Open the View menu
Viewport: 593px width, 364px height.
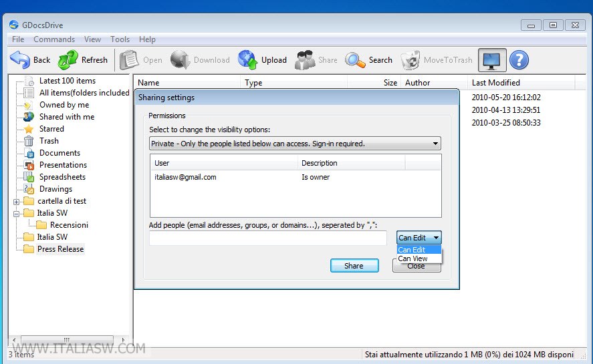[92, 39]
